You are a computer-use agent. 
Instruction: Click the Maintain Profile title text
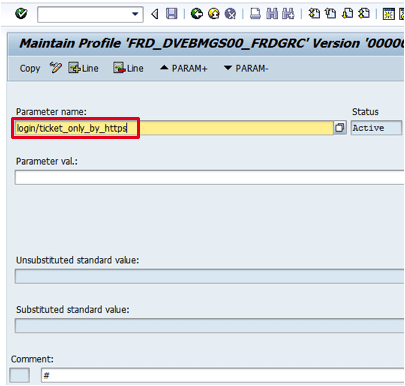pyautogui.click(x=212, y=43)
